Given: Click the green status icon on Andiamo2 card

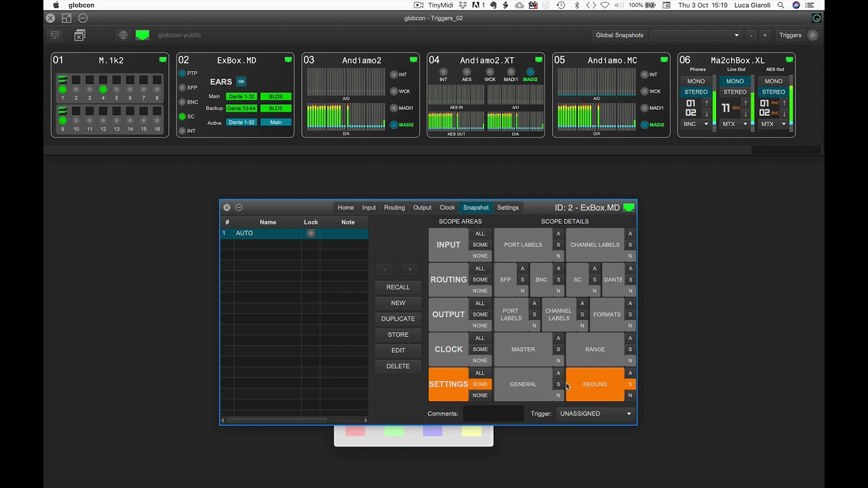Looking at the screenshot, I should pyautogui.click(x=413, y=60).
